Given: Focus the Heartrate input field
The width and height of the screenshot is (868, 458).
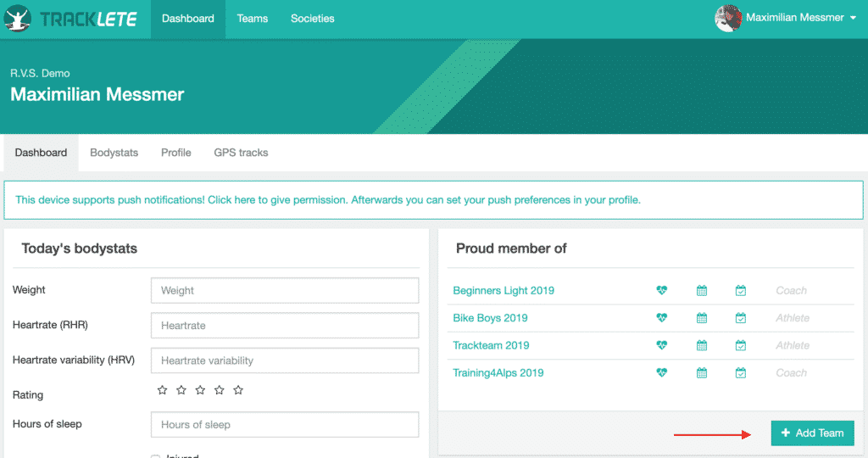Looking at the screenshot, I should point(285,325).
